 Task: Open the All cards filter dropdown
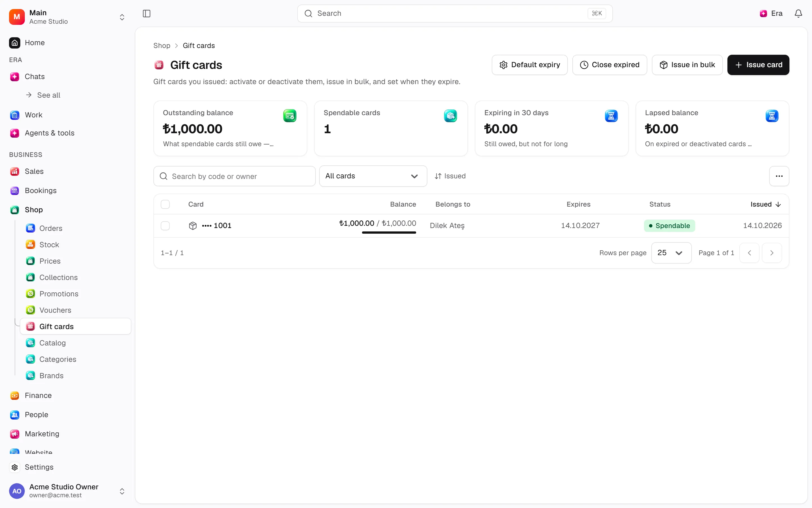373,176
